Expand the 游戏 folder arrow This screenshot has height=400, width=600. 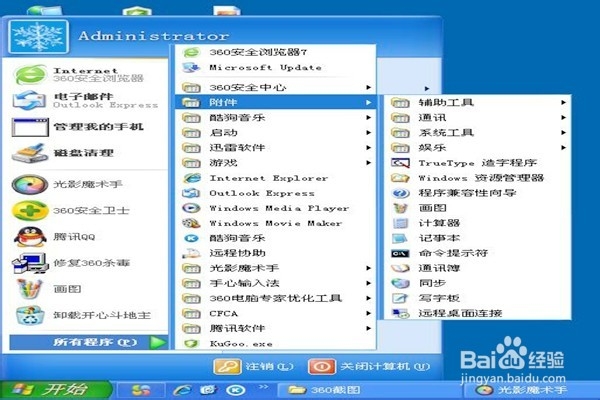368,163
